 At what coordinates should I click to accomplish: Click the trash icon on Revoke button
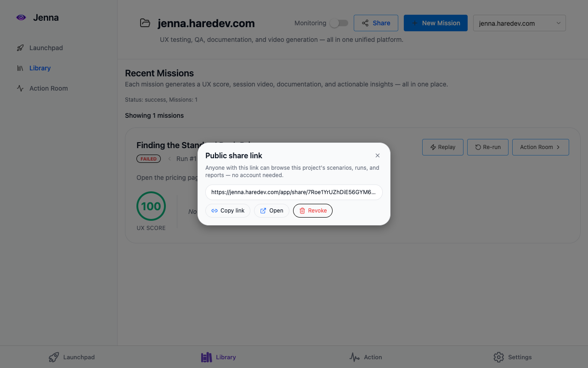tap(302, 211)
